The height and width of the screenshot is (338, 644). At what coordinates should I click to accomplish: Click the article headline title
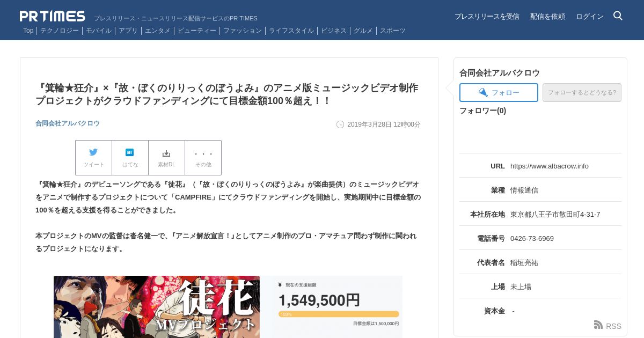pyautogui.click(x=226, y=94)
